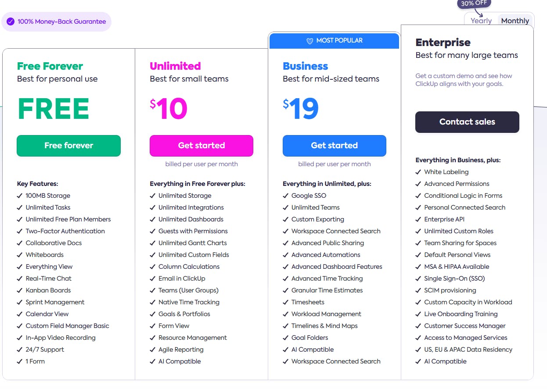
Task: Click Get started on the Unlimited plan
Action: [x=201, y=146]
